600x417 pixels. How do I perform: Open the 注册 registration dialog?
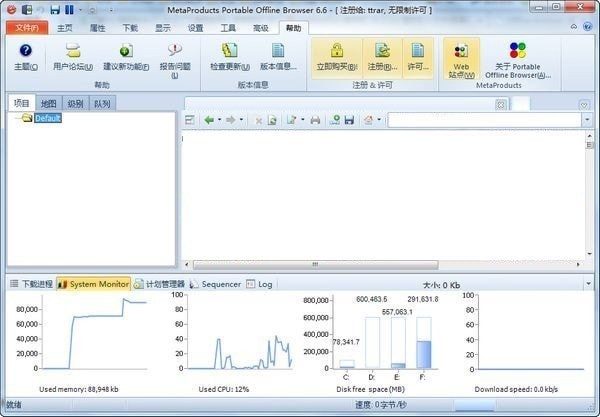click(382, 57)
